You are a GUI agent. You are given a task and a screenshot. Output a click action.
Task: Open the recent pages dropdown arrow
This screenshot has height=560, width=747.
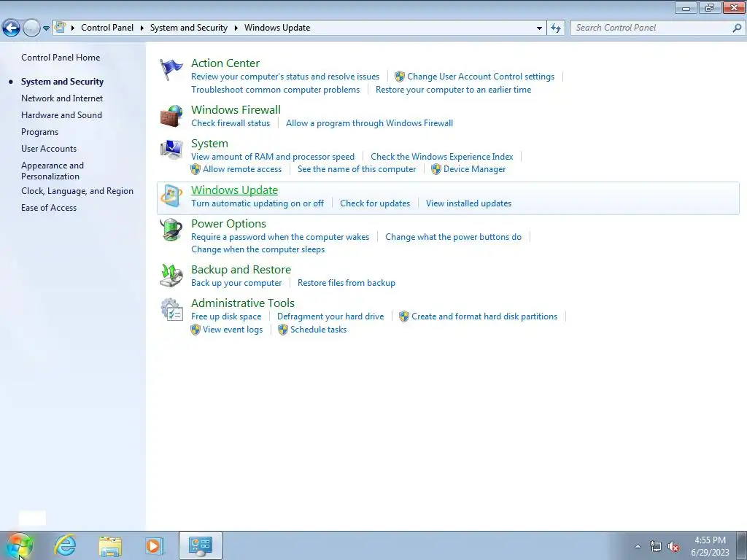coord(46,28)
